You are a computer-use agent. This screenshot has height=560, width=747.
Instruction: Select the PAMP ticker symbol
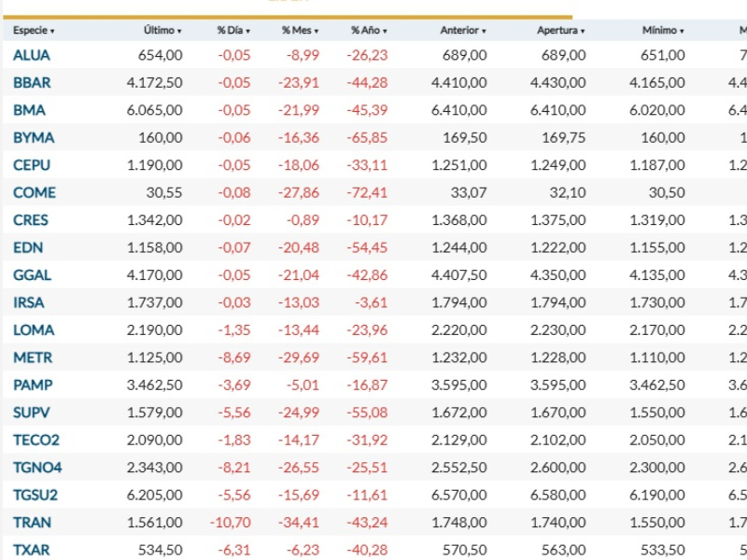(x=33, y=385)
